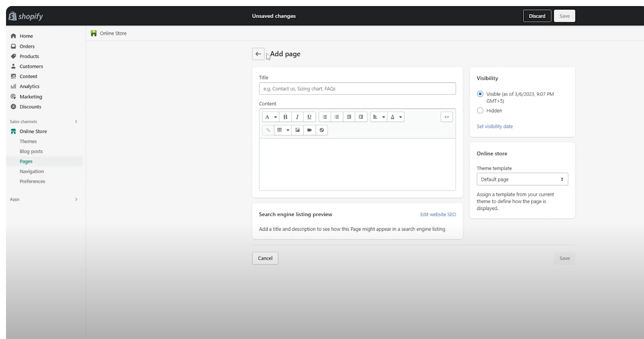Click the insert link icon
The width and height of the screenshot is (644, 339).
(268, 130)
